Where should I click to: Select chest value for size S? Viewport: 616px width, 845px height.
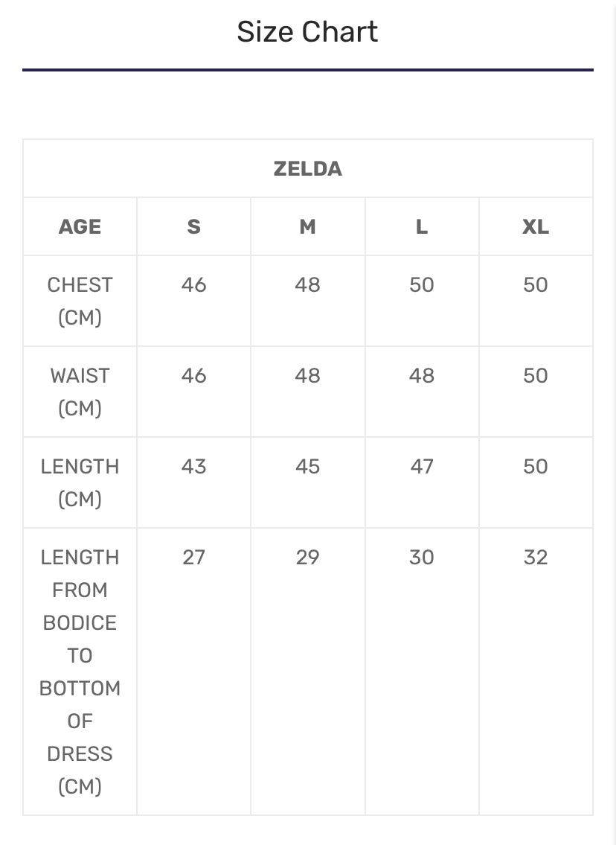(193, 285)
